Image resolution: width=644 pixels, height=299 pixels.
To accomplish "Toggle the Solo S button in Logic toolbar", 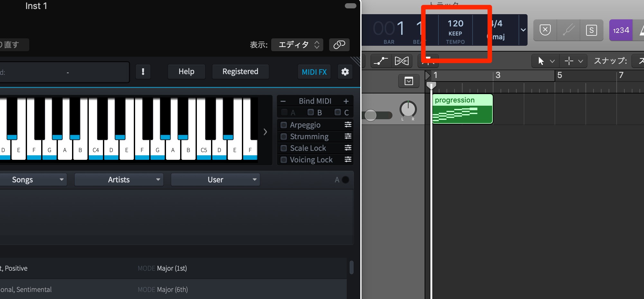I will click(591, 30).
